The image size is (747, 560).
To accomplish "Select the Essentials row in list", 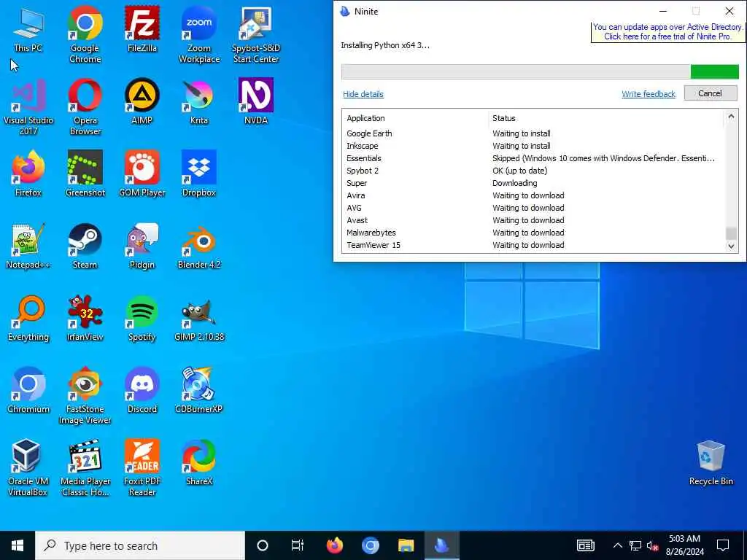I will pos(533,158).
